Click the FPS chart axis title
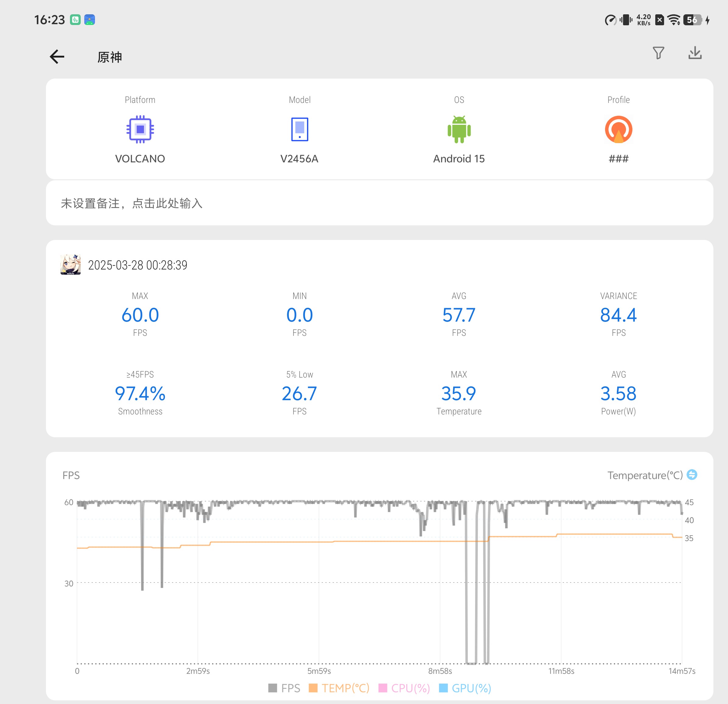 (x=71, y=475)
